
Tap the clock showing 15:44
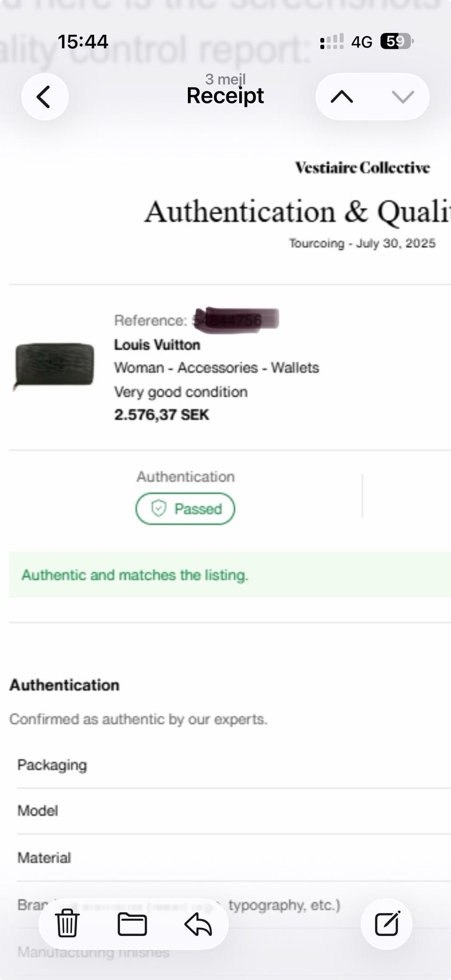coord(83,42)
